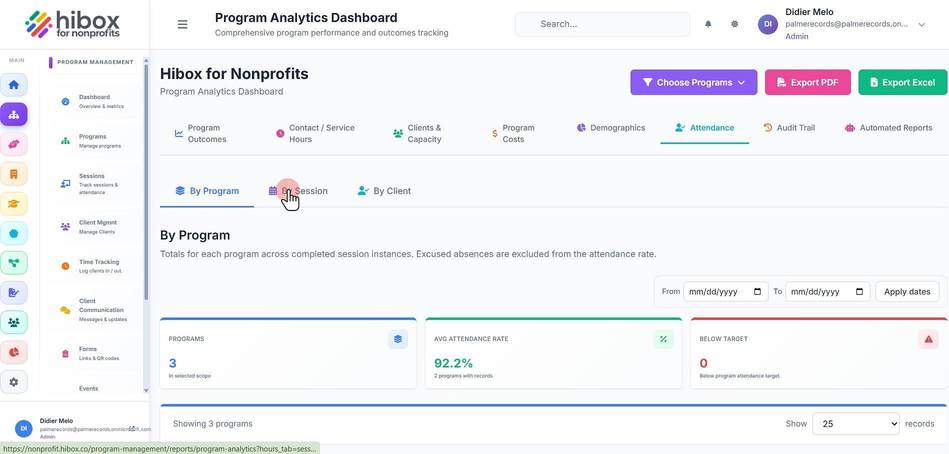The image size is (949, 454).
Task: Open Programs Manage programs link
Action: click(x=97, y=141)
